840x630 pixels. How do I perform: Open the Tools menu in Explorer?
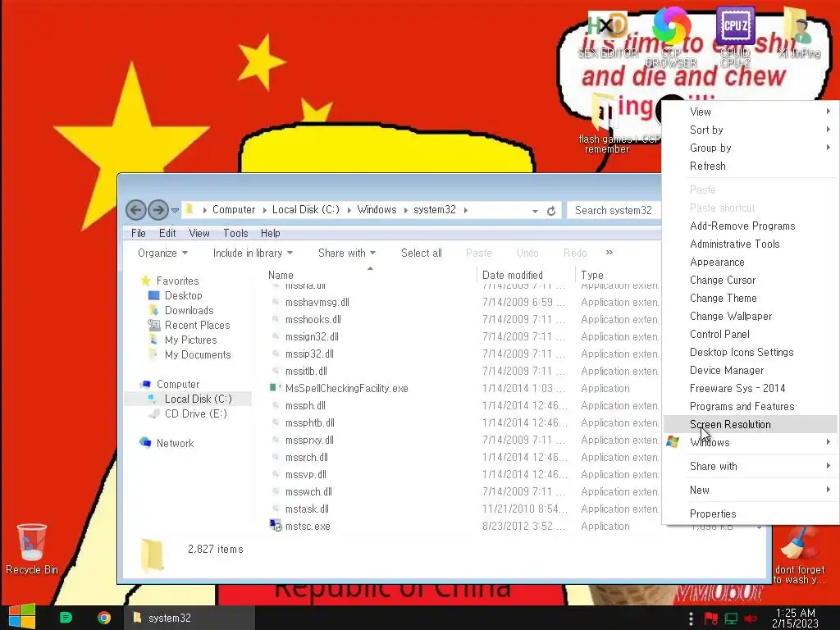[235, 233]
